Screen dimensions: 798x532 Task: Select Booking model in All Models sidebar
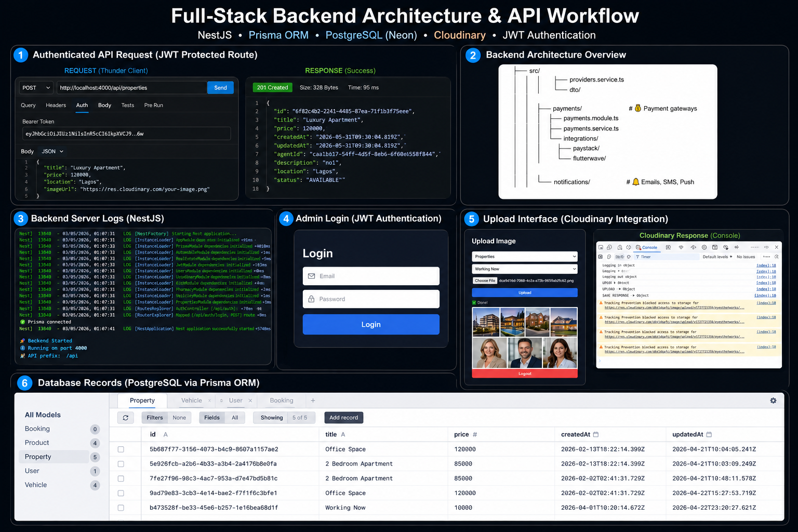click(x=37, y=429)
